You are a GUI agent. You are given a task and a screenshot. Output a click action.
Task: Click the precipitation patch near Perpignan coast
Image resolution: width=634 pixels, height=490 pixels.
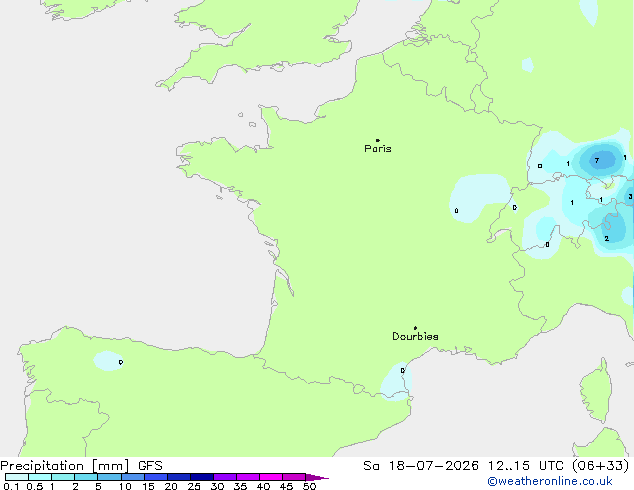(396, 382)
